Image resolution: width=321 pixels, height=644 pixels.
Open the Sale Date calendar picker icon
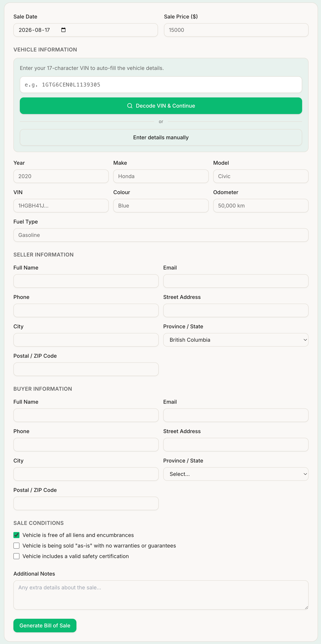[x=63, y=30]
